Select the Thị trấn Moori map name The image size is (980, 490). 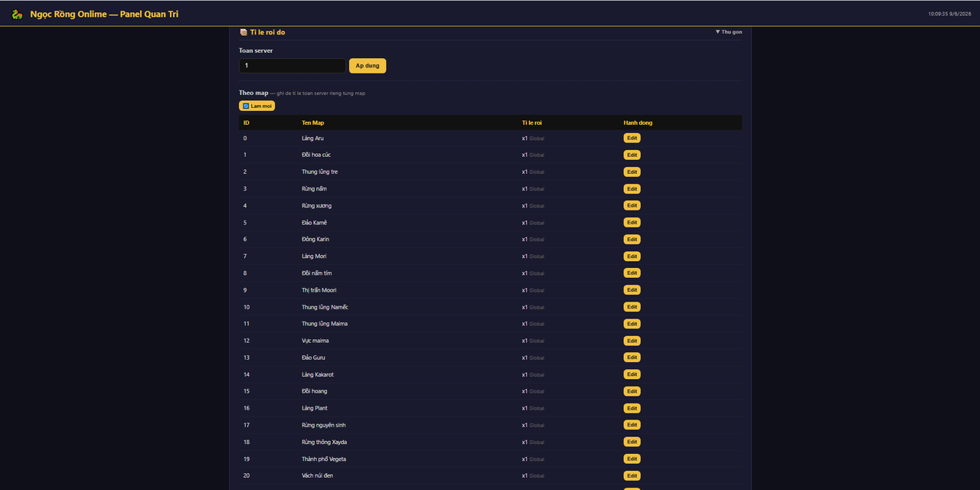(x=318, y=289)
